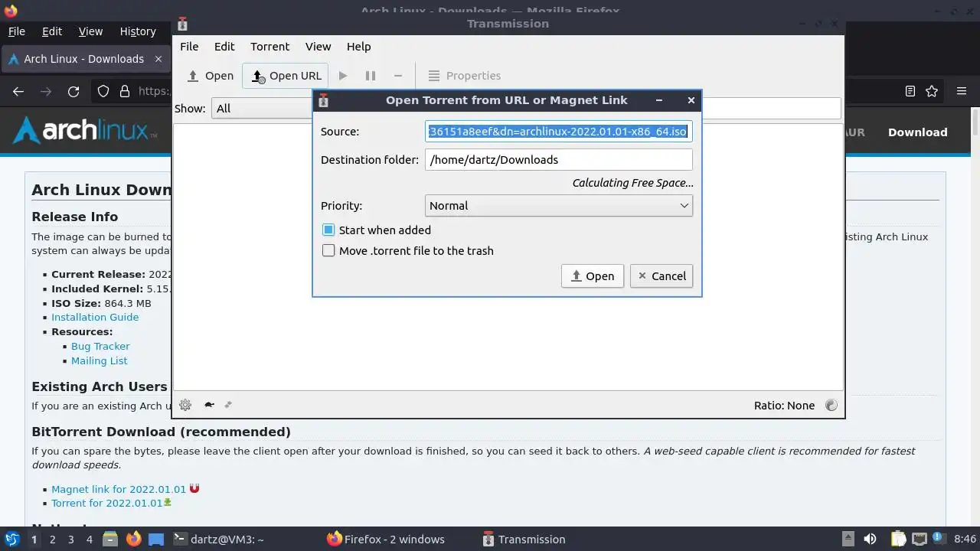Switch to workspace 2

[x=52, y=540]
